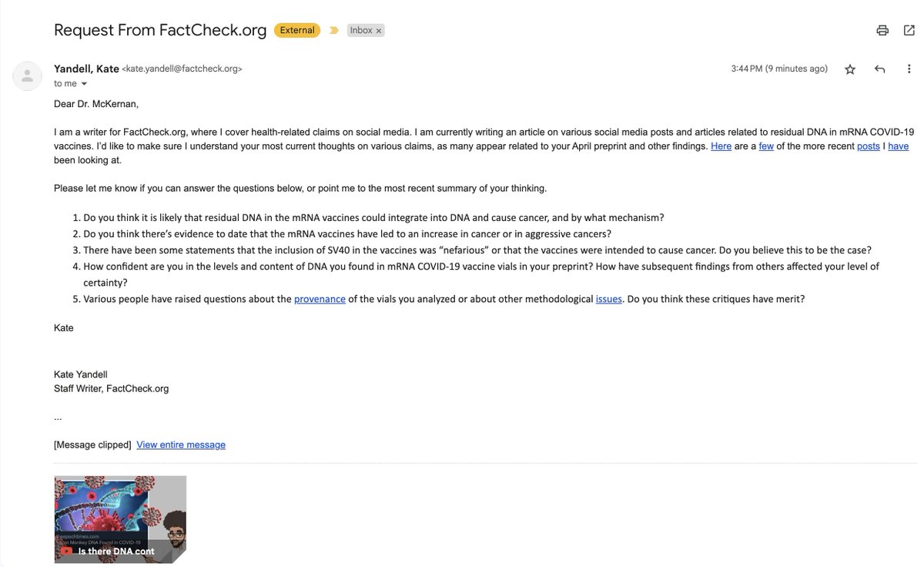Open the 'posts' hyperlink
This screenshot has width=924, height=567.
[x=869, y=146]
